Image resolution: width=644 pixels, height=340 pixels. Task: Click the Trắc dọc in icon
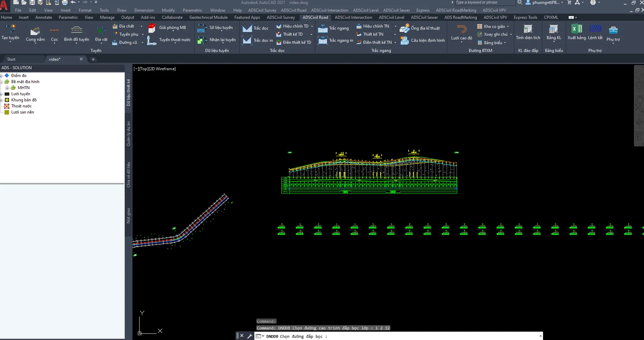[247, 41]
